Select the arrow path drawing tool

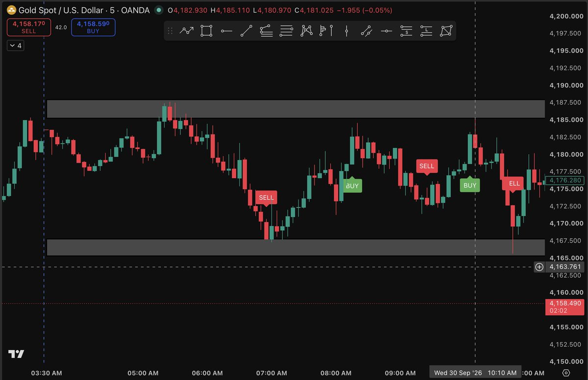click(x=187, y=31)
